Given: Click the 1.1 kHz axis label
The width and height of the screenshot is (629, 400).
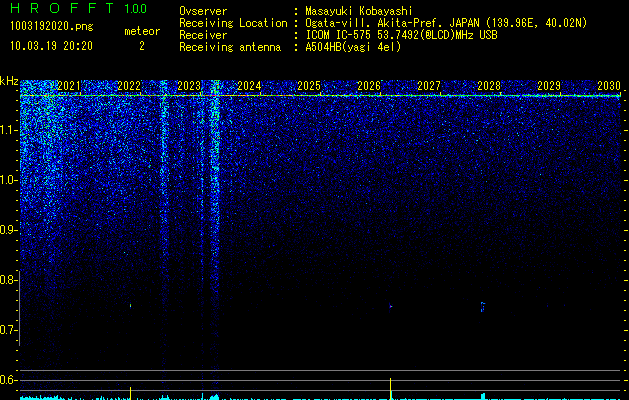Looking at the screenshot, I should click(10, 130).
